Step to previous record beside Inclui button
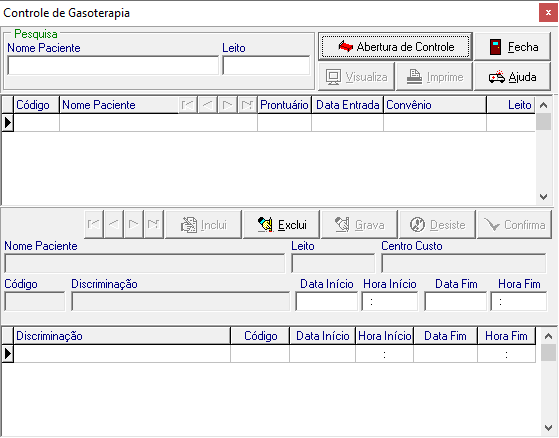559x438 pixels. tap(114, 224)
